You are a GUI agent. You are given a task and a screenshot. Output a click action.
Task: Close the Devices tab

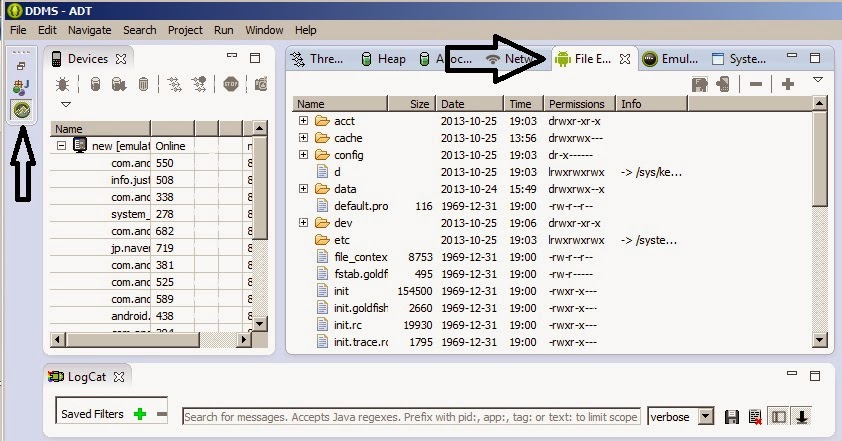pyautogui.click(x=121, y=59)
